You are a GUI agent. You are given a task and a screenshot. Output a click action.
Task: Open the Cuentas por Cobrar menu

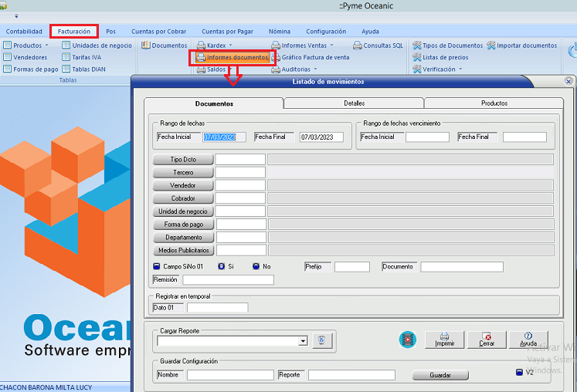coord(158,32)
